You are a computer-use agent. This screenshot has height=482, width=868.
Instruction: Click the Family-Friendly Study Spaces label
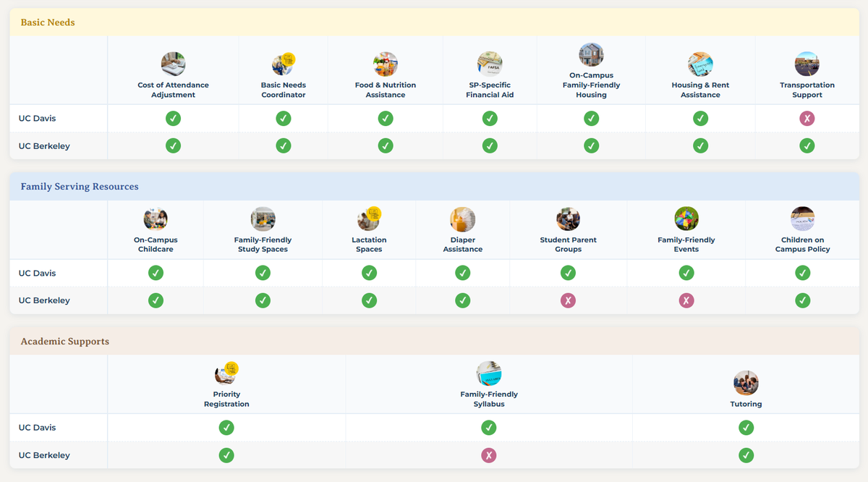point(263,245)
